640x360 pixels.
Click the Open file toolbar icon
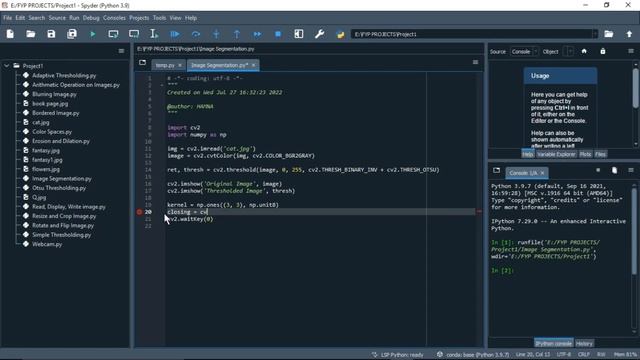click(x=31, y=34)
